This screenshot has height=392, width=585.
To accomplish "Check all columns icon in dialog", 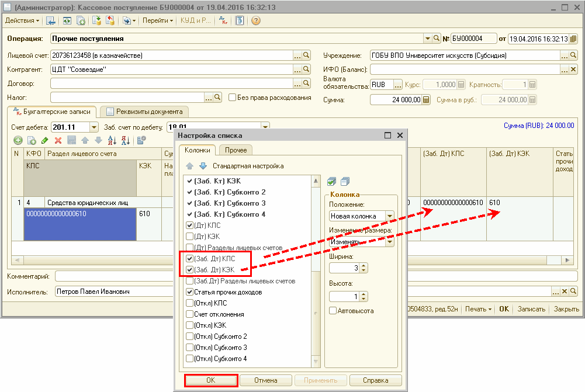I will (331, 181).
